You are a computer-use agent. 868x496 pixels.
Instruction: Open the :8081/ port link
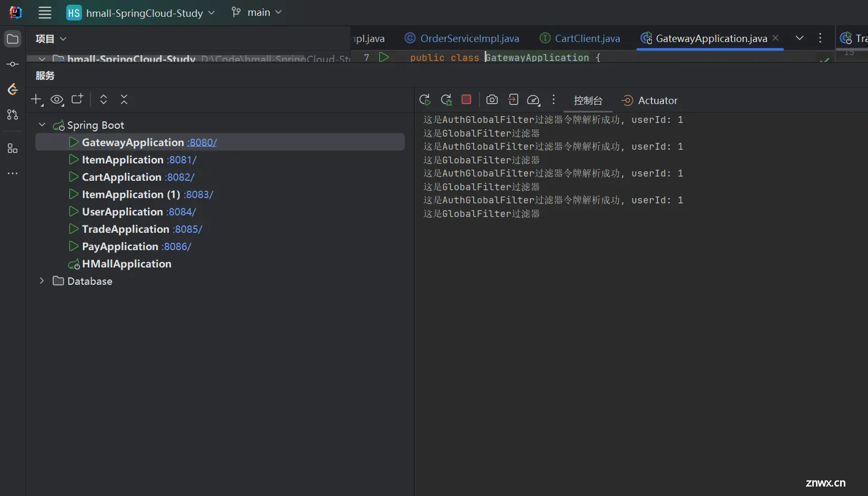182,160
